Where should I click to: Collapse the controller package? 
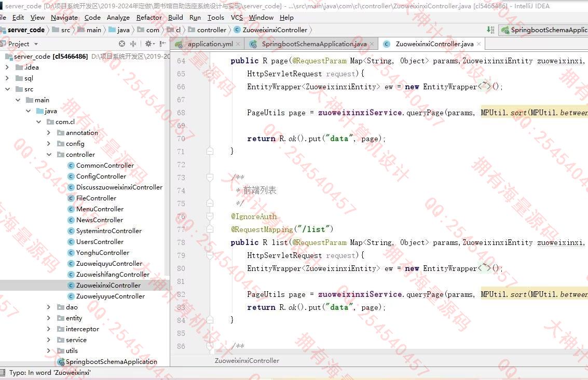49,155
